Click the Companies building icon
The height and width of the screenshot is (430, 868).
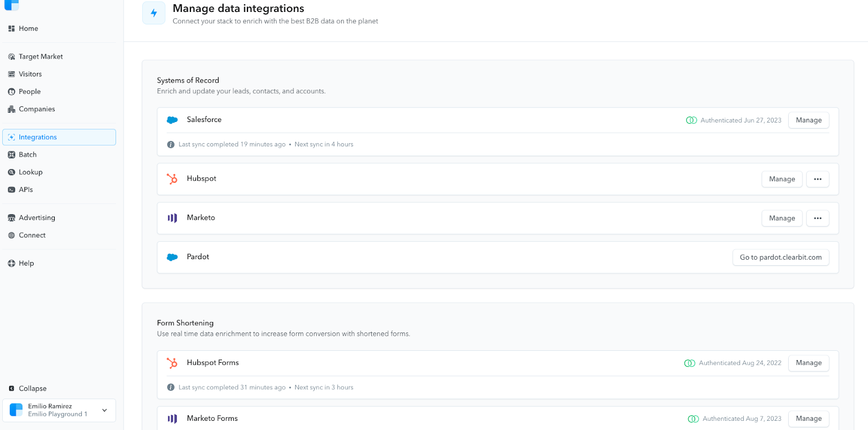(x=11, y=109)
